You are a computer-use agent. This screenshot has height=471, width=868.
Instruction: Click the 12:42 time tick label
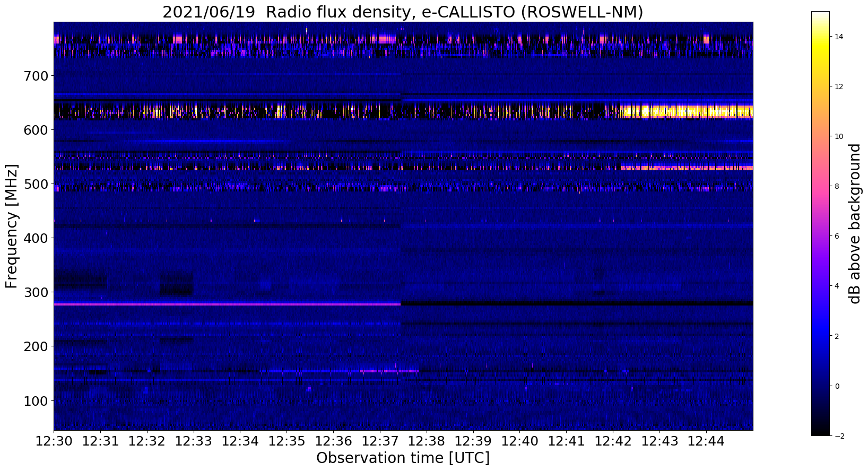(x=613, y=441)
